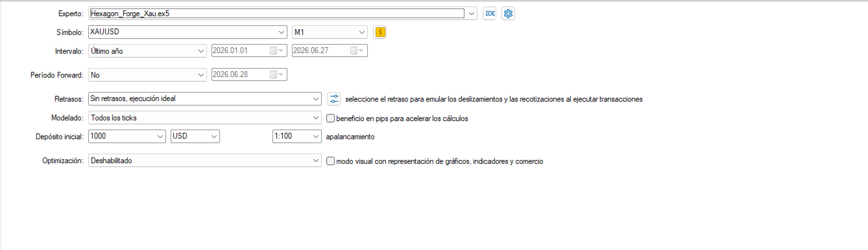Expand the Retrasos dropdown

point(316,99)
